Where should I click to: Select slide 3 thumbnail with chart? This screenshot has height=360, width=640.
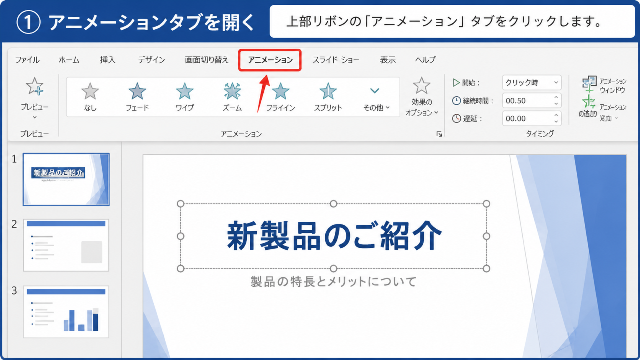tap(66, 312)
